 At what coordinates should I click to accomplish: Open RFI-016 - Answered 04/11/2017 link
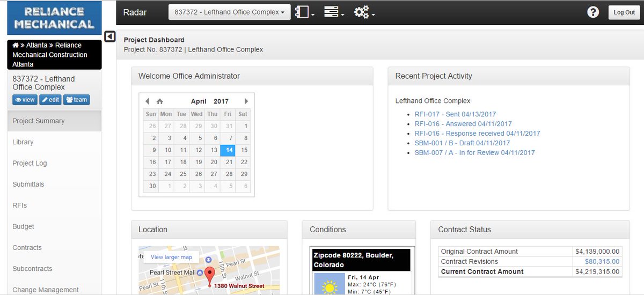point(463,124)
